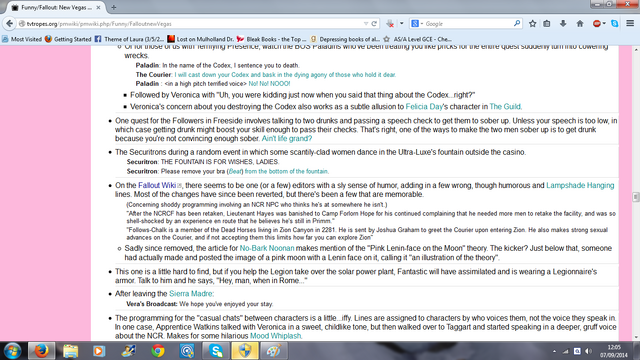
Task: Open history dropdown arrow in address bar
Action: [366, 24]
